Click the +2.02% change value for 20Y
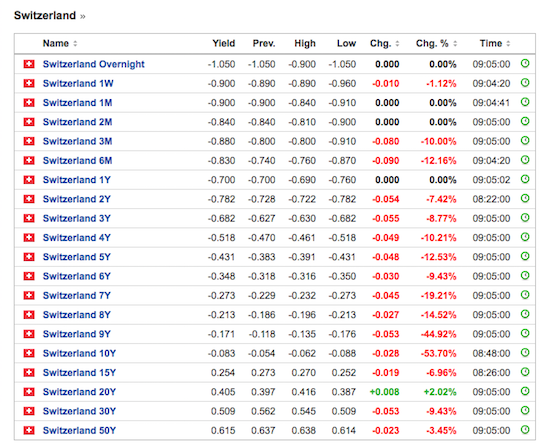The image size is (546, 447). 440,392
